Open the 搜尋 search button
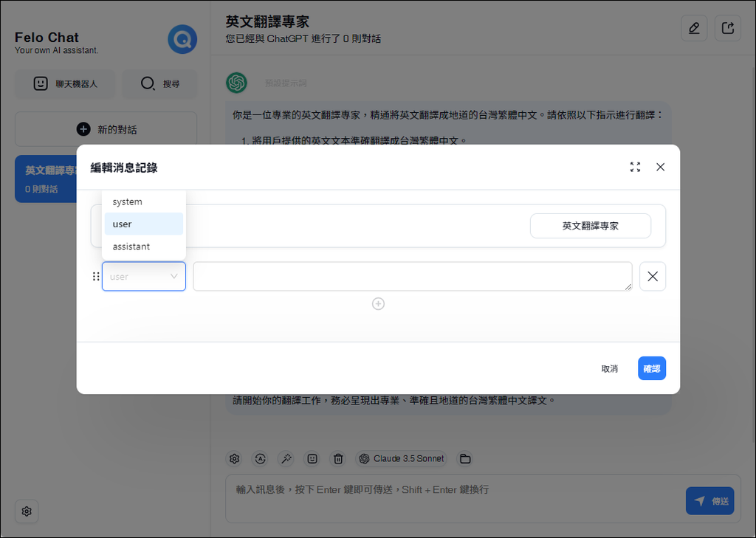The height and width of the screenshot is (538, 756). click(159, 84)
